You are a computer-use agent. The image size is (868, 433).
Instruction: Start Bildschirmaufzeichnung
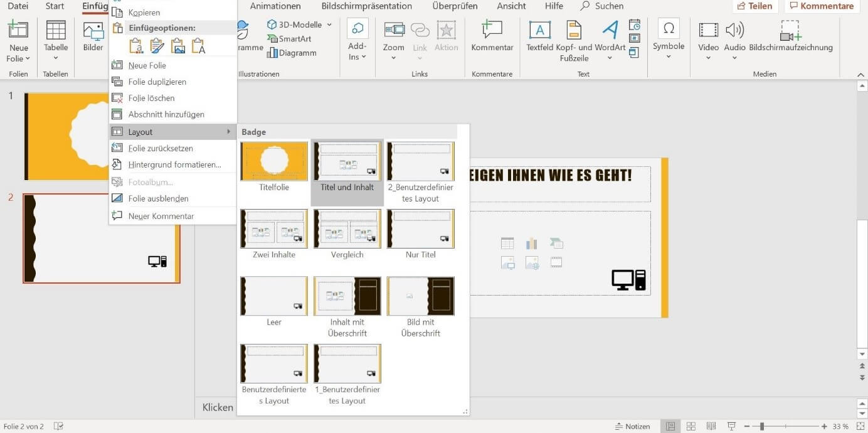(791, 29)
